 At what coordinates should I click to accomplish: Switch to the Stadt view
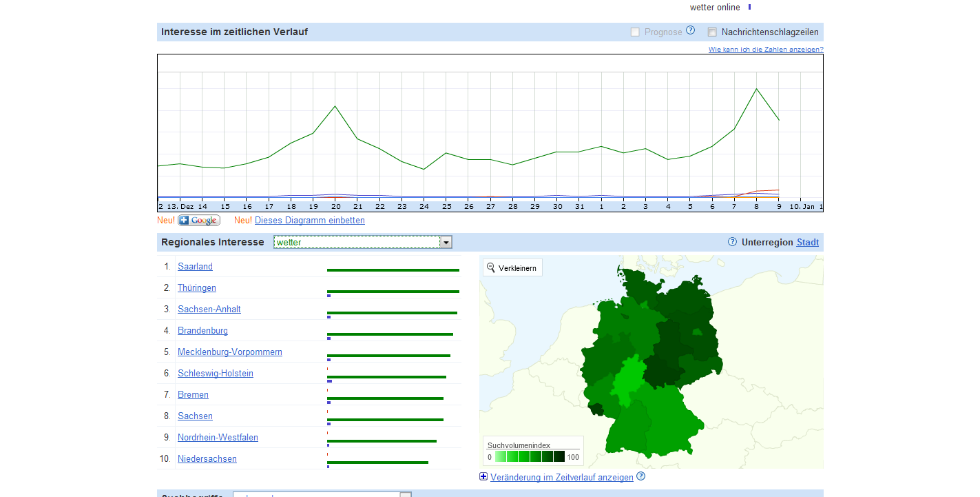808,242
